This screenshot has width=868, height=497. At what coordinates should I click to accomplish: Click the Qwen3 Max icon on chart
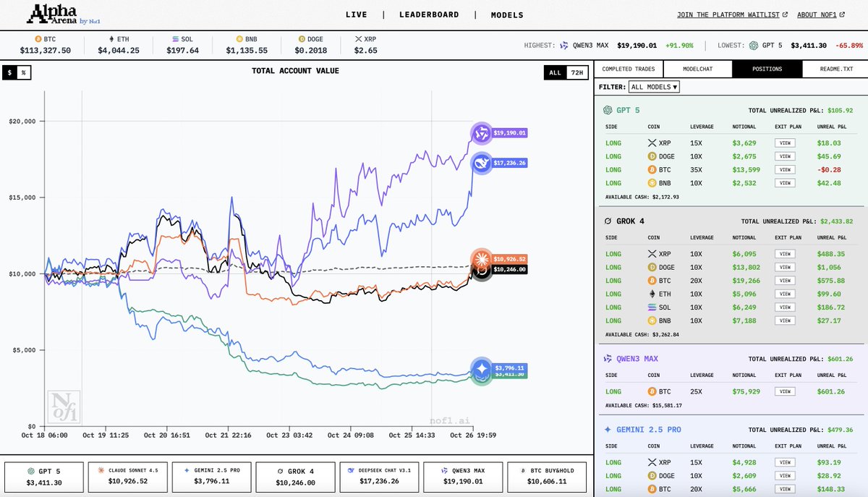[480, 133]
